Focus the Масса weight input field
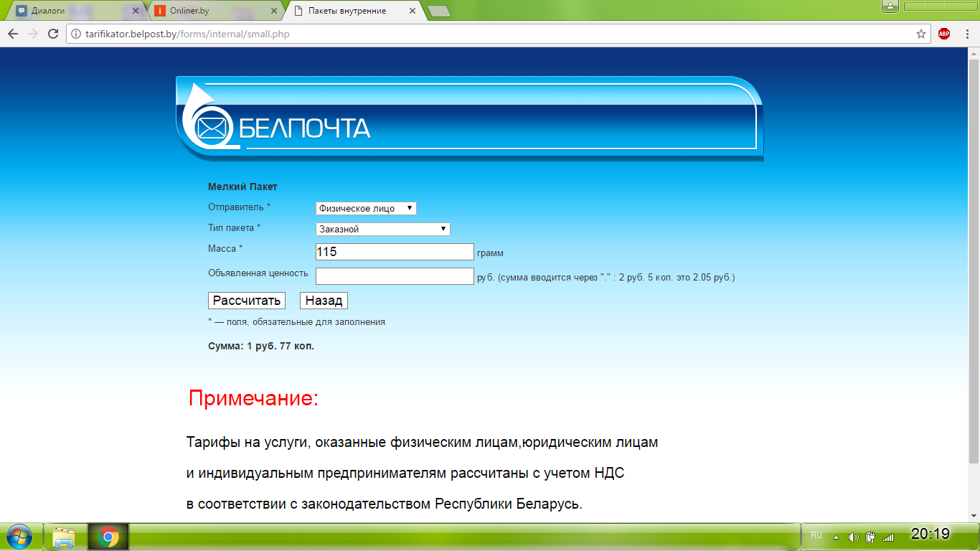This screenshot has width=980, height=551. [395, 252]
